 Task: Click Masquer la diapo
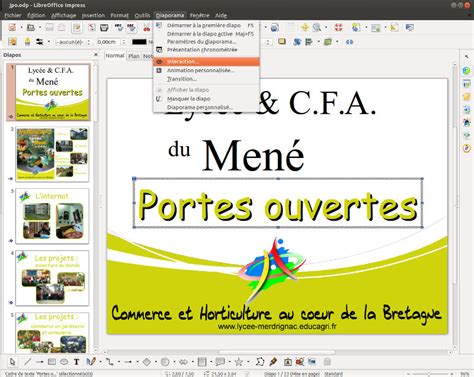point(206,99)
